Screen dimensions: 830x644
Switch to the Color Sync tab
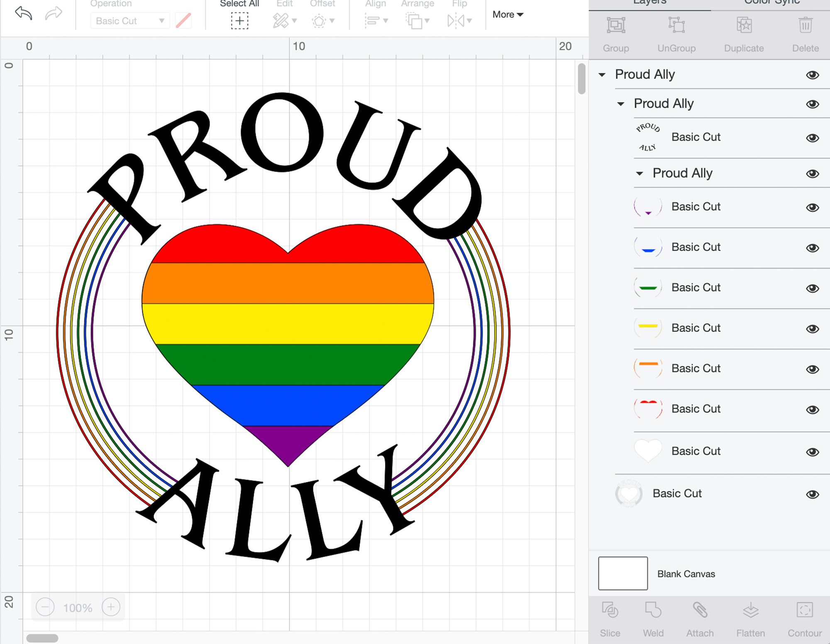(x=772, y=2)
